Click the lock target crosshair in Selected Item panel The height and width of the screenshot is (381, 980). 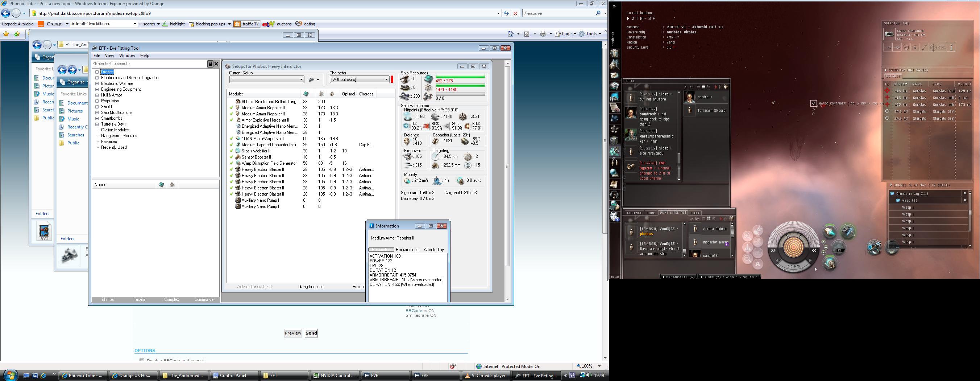point(933,48)
